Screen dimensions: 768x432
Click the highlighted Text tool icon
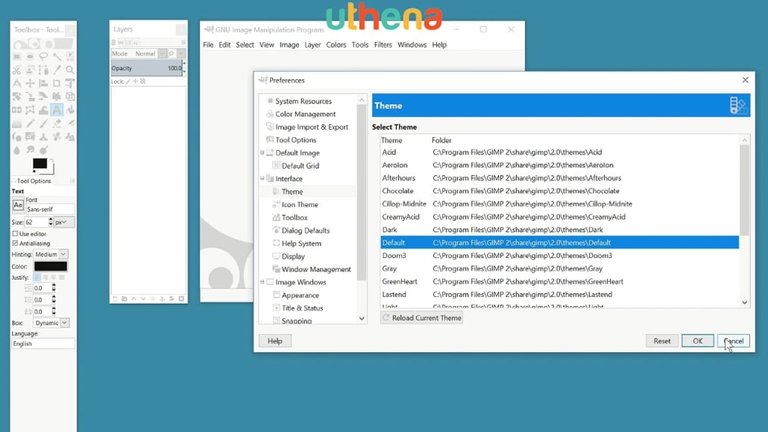pyautogui.click(x=57, y=110)
